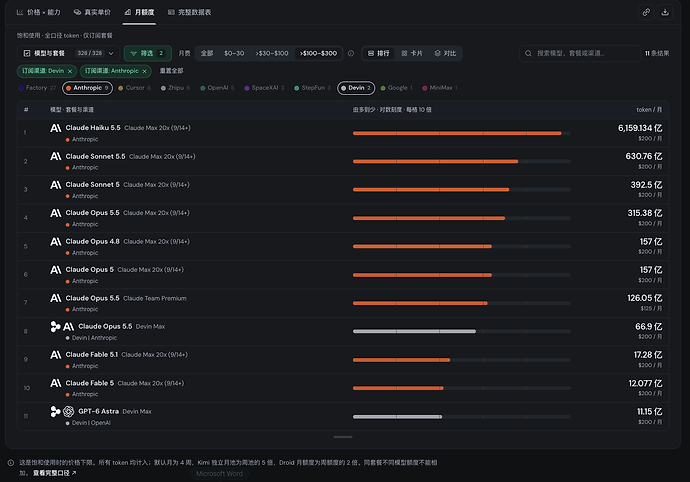Select 全部 monthly fee range

point(207,53)
